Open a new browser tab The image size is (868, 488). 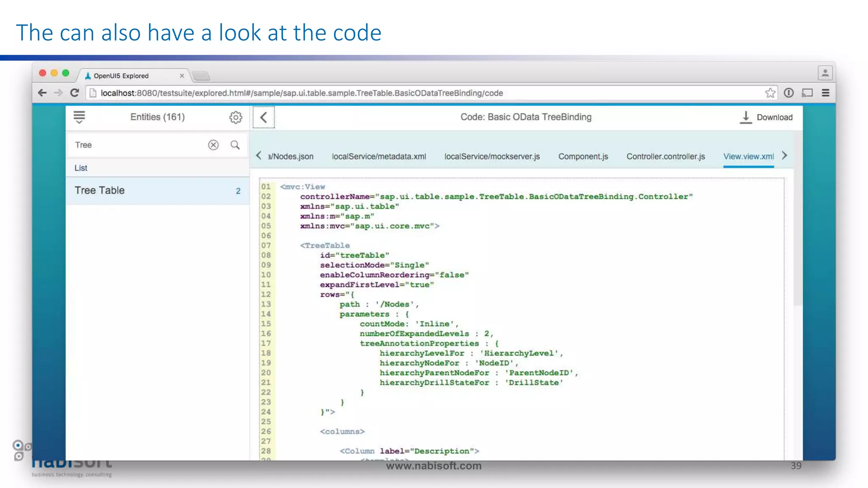coord(201,76)
